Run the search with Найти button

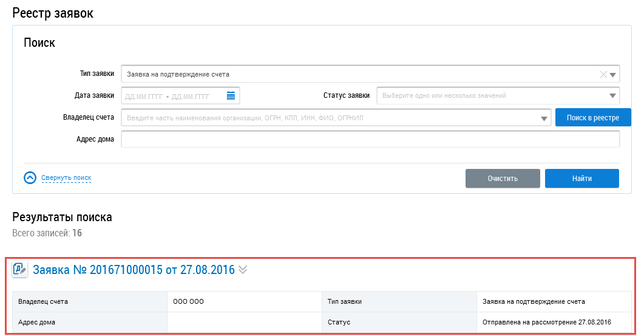tap(581, 179)
